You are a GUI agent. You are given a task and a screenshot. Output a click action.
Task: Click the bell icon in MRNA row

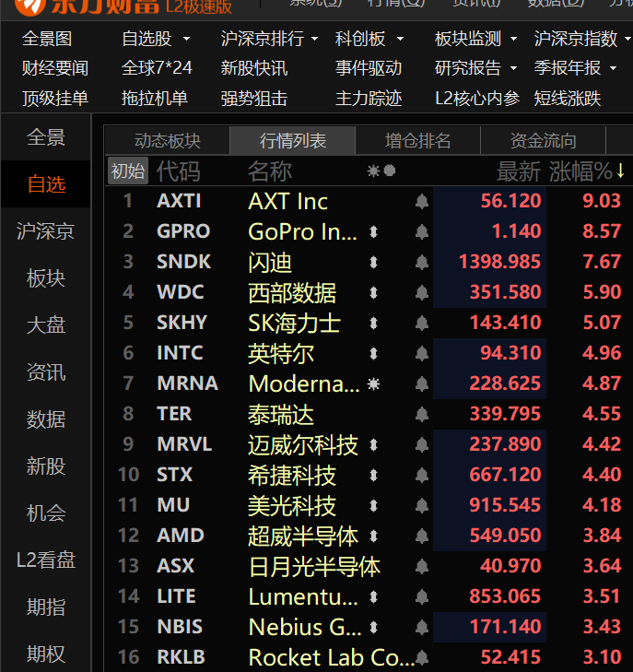tap(422, 384)
